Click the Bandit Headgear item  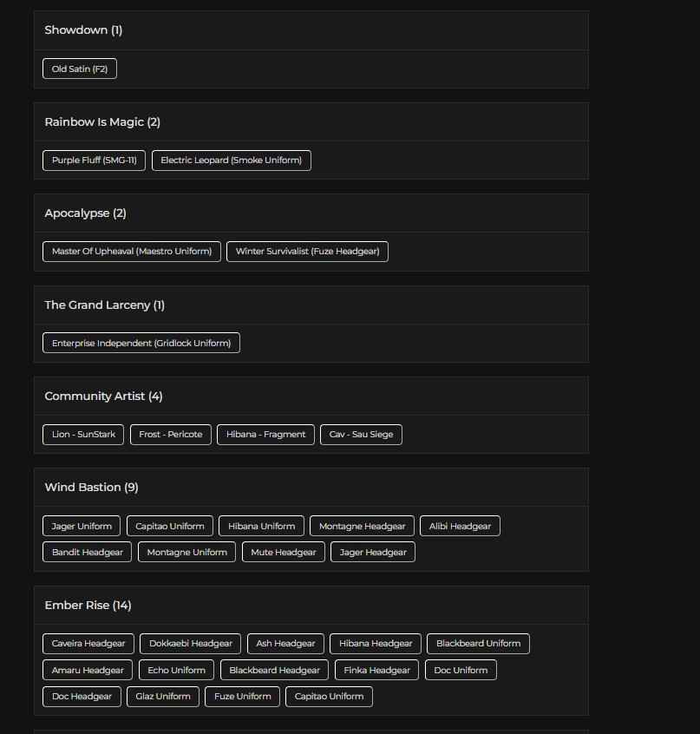(88, 552)
